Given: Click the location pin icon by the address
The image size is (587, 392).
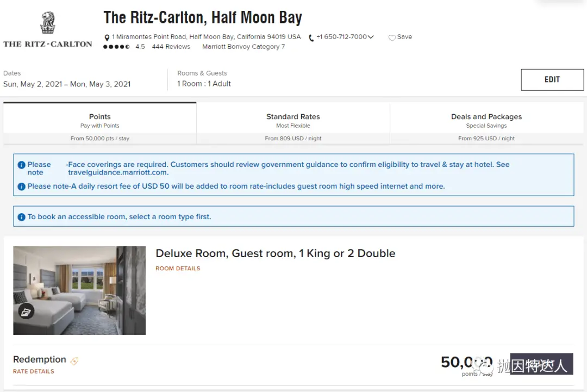Looking at the screenshot, I should [x=107, y=38].
